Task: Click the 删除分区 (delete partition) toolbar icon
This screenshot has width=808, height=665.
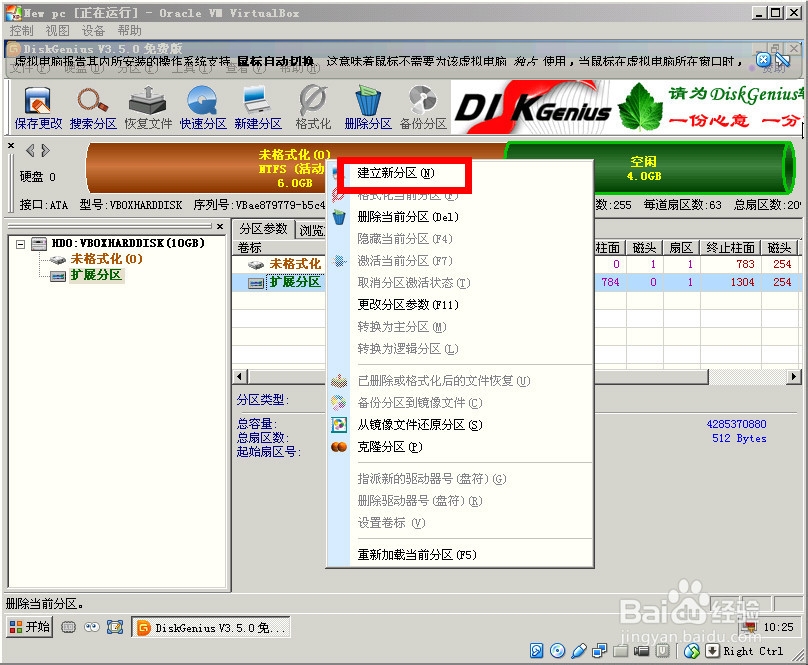Action: click(368, 108)
